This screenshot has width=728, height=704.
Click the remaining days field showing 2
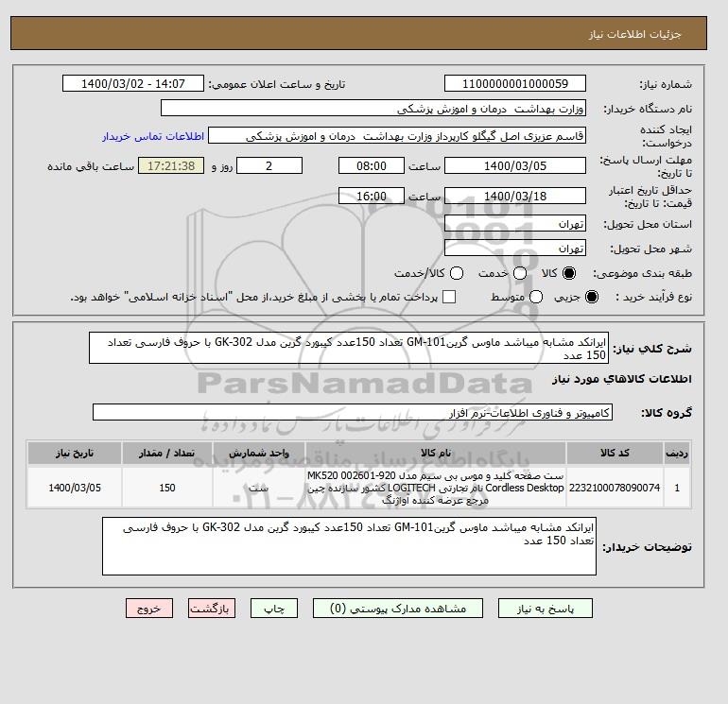pyautogui.click(x=269, y=165)
